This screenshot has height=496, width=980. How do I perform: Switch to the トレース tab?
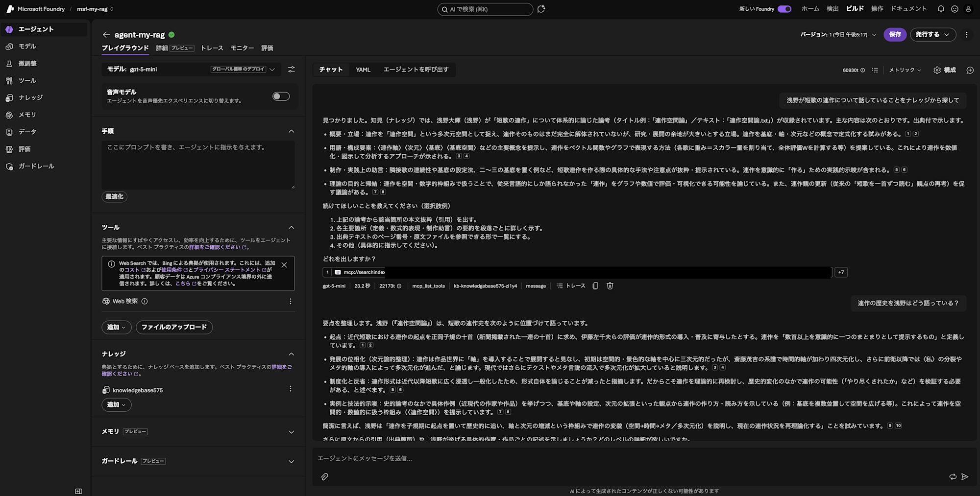pyautogui.click(x=212, y=48)
